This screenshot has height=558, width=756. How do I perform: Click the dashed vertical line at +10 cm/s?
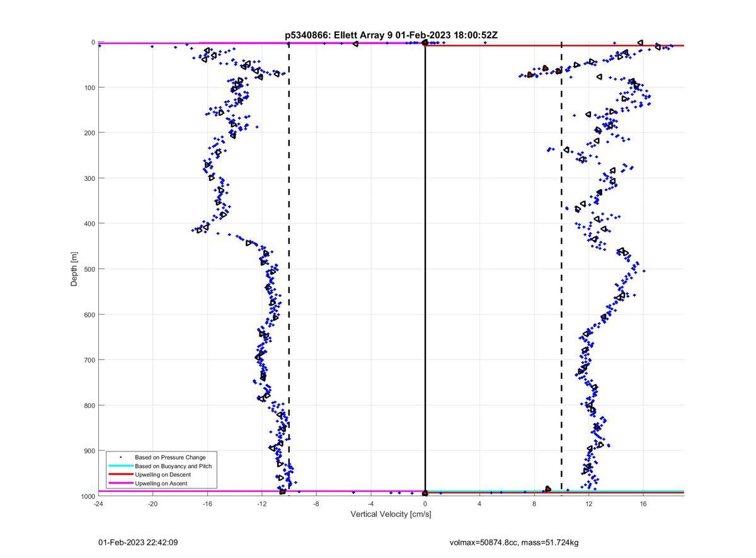(x=561, y=269)
